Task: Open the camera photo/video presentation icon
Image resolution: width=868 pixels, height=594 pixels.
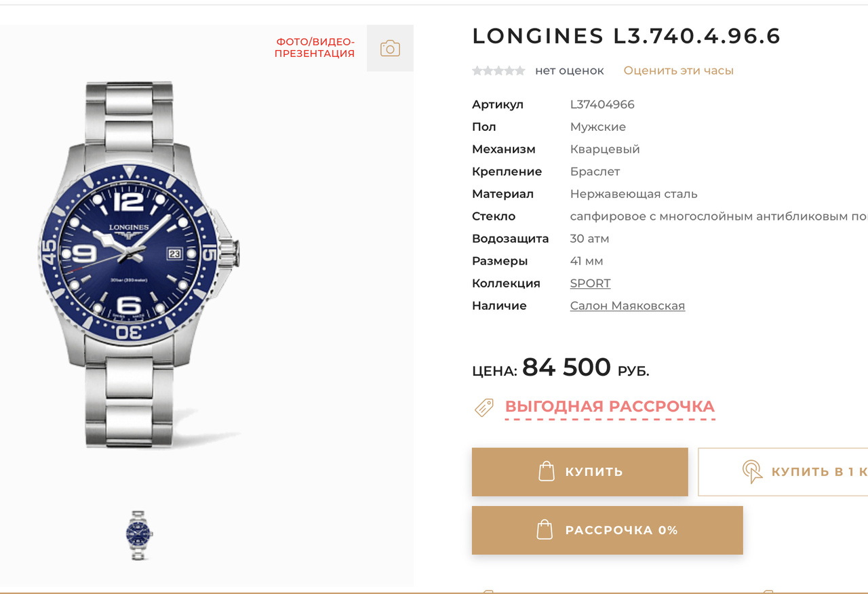Action: 390,48
